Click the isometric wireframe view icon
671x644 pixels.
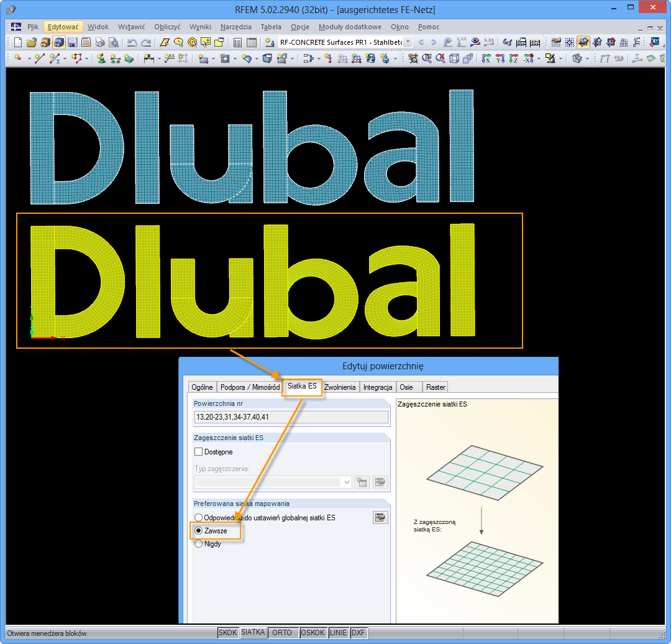click(454, 58)
